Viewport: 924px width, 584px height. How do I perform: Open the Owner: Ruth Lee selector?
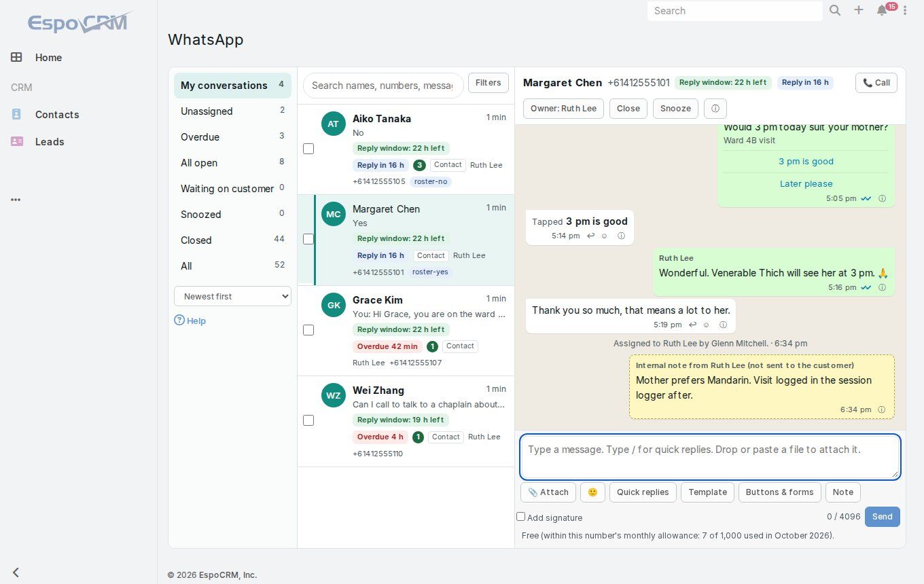tap(563, 109)
